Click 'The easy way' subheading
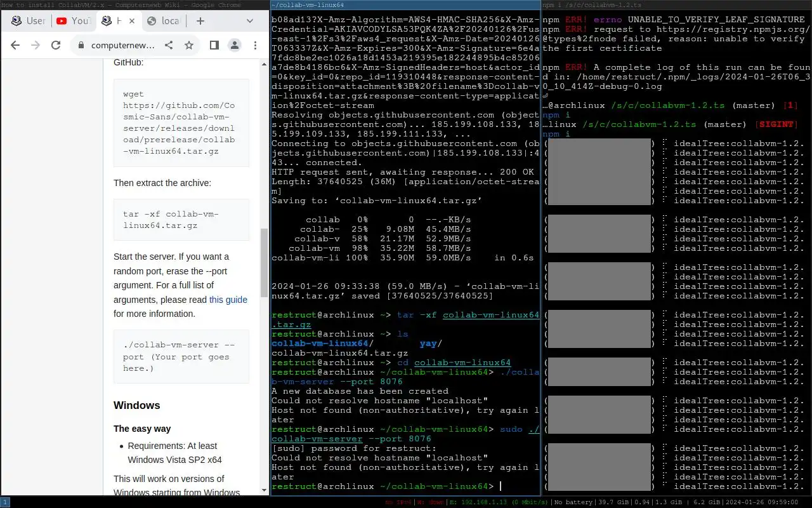The height and width of the screenshot is (508, 812). [142, 429]
